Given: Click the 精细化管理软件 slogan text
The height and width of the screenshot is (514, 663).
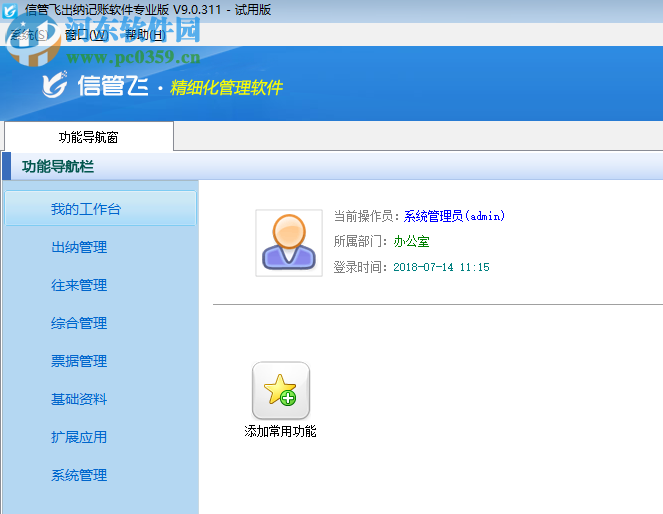Looking at the screenshot, I should (x=226, y=88).
